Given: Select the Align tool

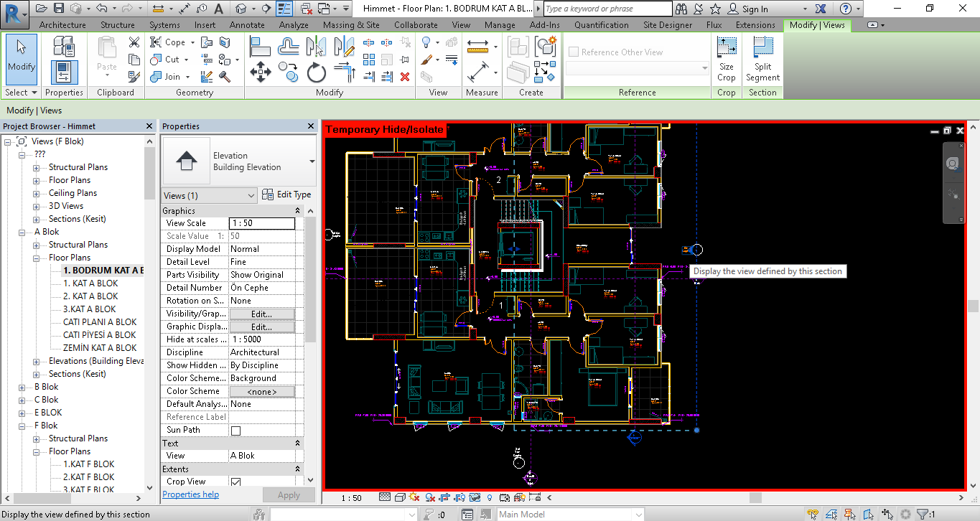Looking at the screenshot, I should 260,46.
